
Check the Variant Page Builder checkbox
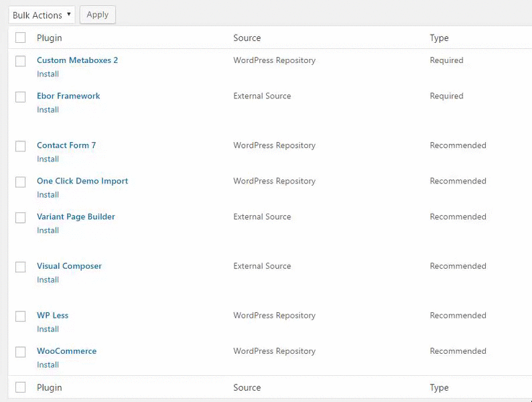coord(20,218)
